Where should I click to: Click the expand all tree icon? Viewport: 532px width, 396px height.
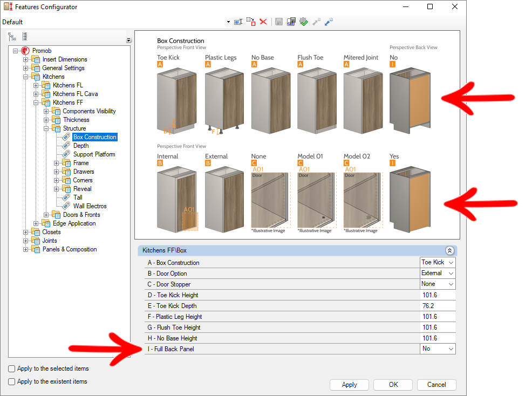pos(25,36)
